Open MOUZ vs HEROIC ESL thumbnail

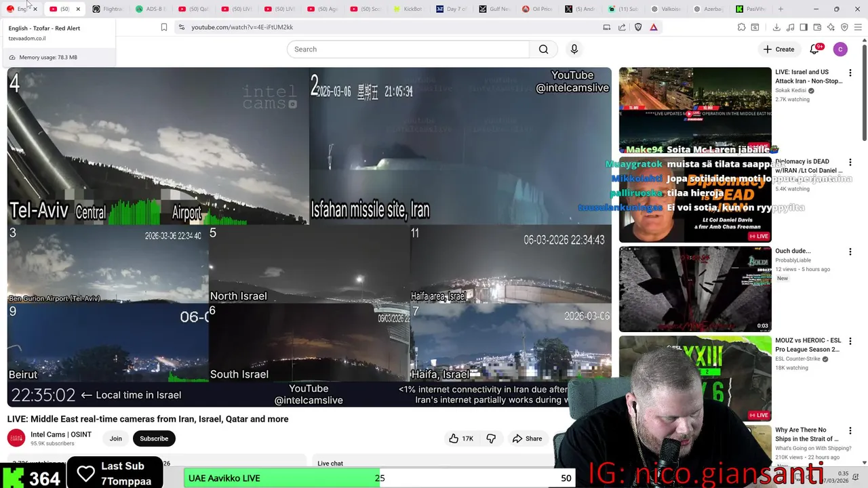click(695, 378)
